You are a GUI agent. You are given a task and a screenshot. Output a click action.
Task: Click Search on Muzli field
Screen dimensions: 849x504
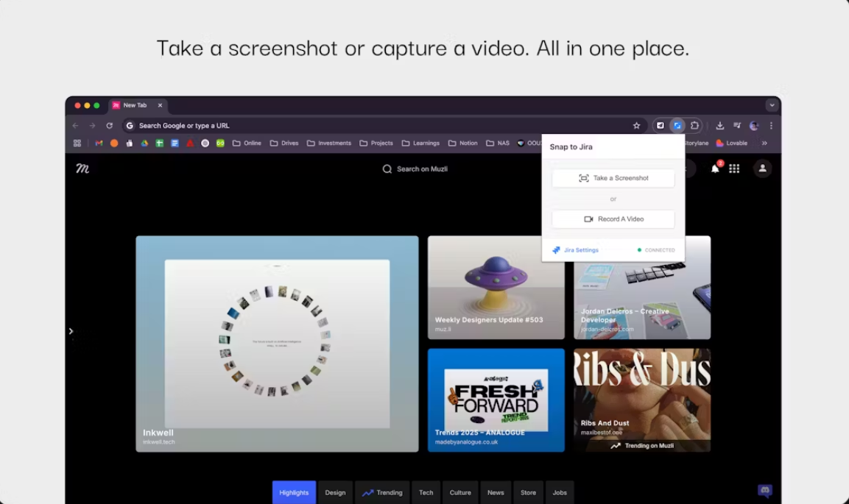[x=415, y=168]
